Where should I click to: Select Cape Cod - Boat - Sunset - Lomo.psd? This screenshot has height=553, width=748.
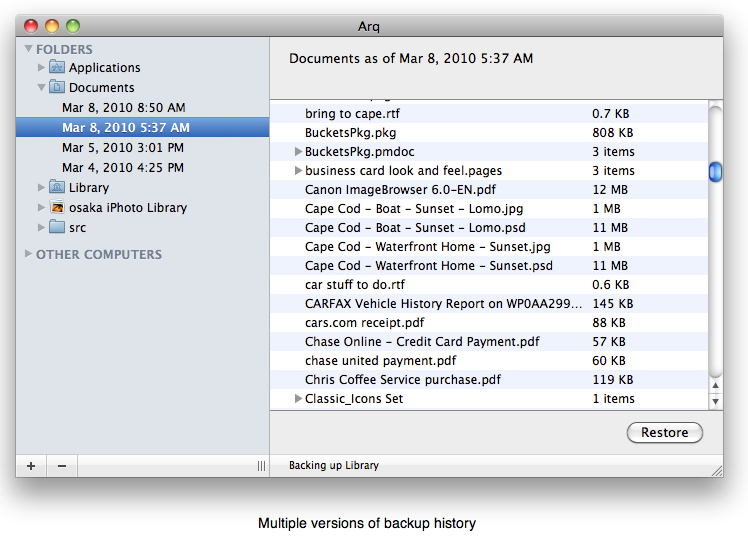coord(415,228)
